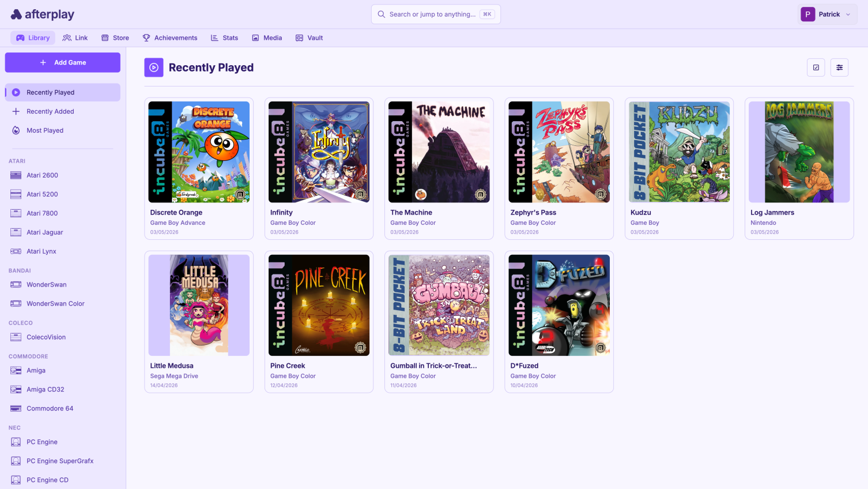Open the Stats tab
868x489 pixels.
coord(224,38)
